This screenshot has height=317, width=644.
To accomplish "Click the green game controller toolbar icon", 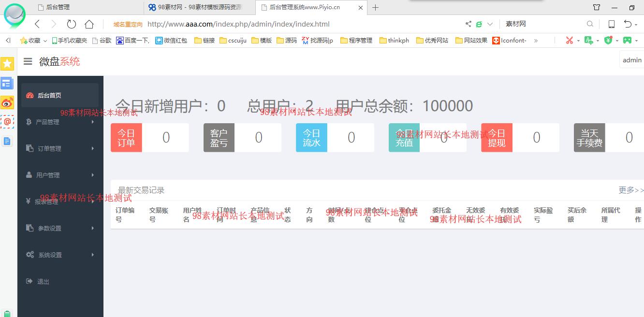I will coord(627,40).
